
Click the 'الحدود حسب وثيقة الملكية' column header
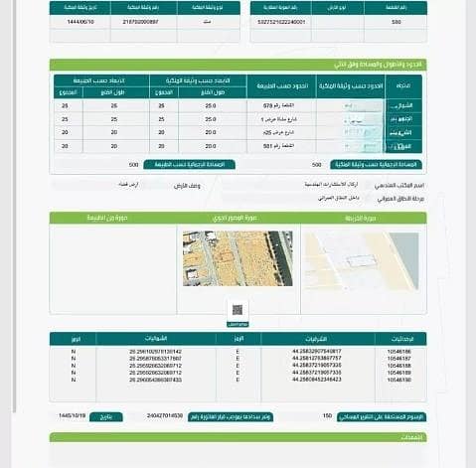[351, 86]
